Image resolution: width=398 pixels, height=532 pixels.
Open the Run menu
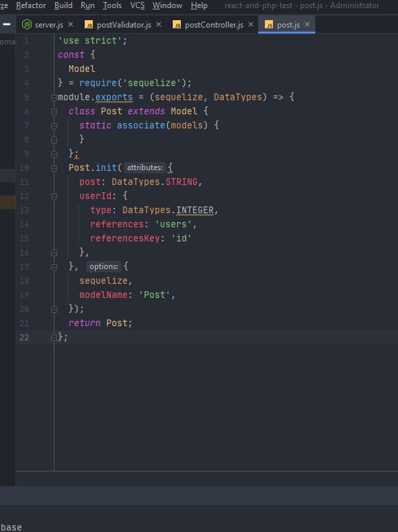coord(87,5)
